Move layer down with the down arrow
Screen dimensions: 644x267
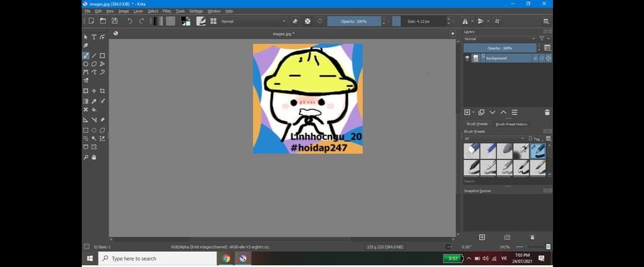(x=492, y=112)
